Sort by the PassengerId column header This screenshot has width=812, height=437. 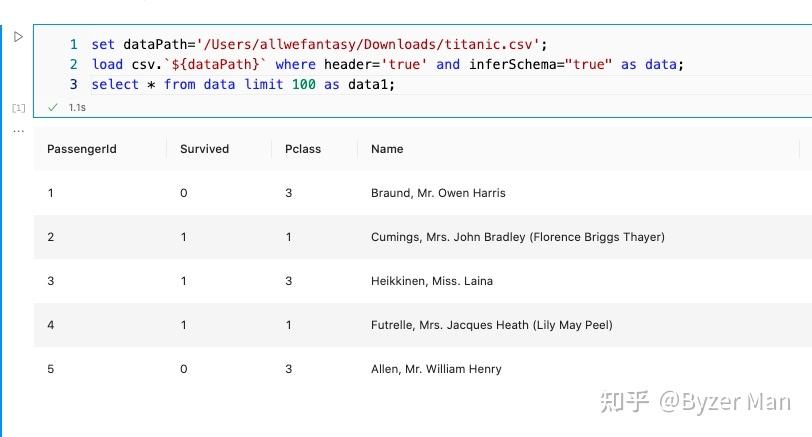(82, 149)
